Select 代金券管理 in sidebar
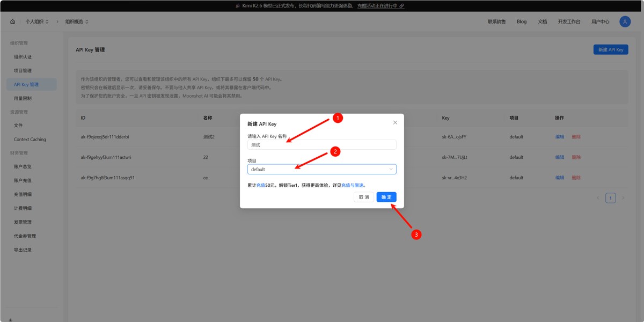 [x=32, y=236]
